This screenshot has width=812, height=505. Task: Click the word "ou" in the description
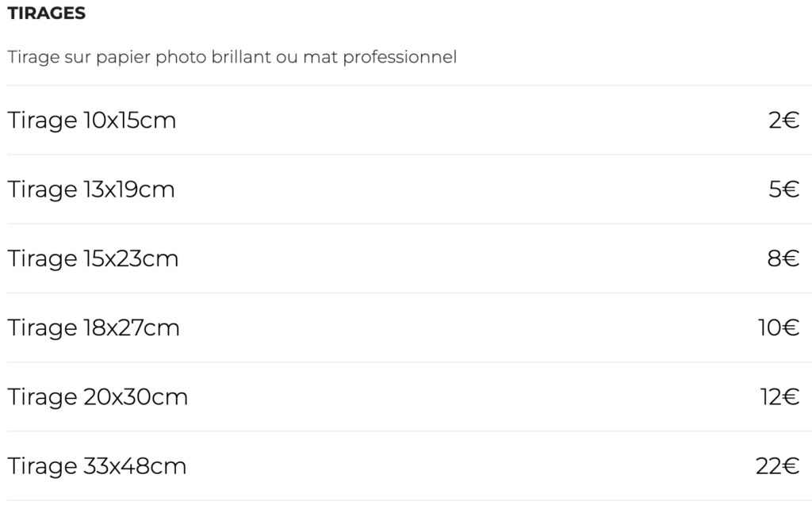(285, 58)
